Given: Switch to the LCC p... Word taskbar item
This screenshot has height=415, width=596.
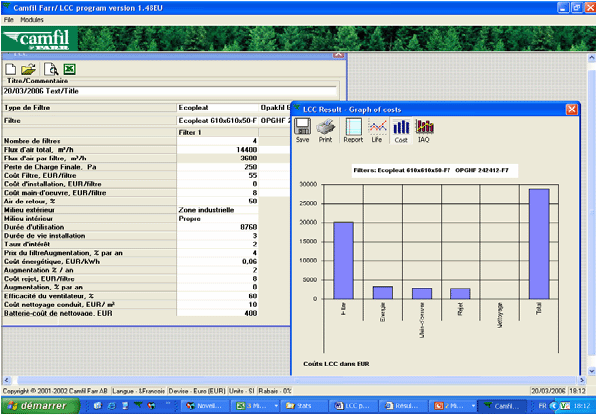Looking at the screenshot, I should point(353,406).
